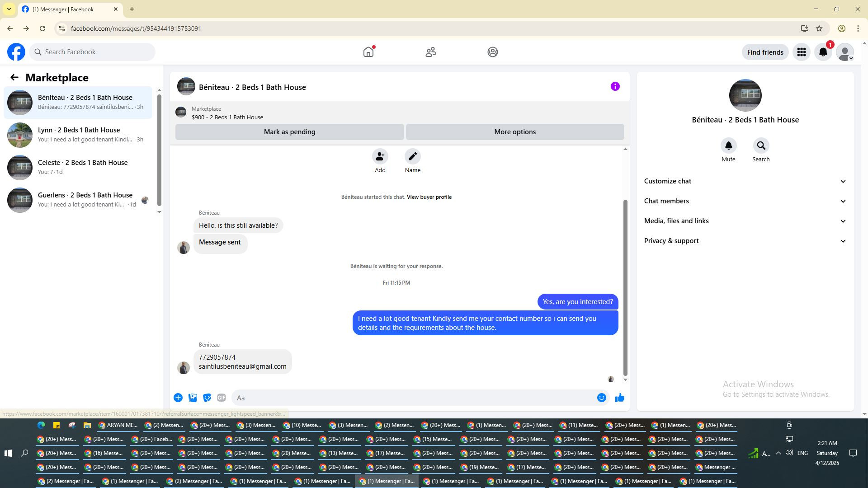Mute this conversation with the bell icon
The image size is (868, 488).
[729, 145]
